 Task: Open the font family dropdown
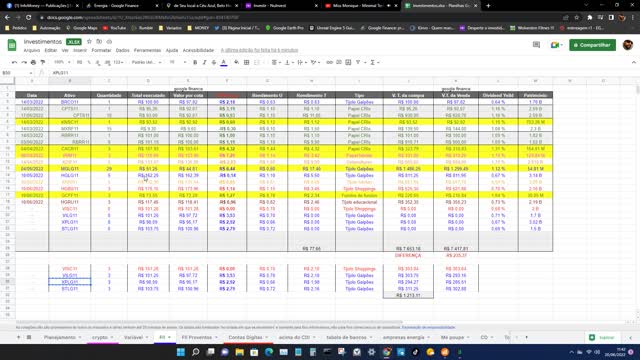(x=147, y=62)
